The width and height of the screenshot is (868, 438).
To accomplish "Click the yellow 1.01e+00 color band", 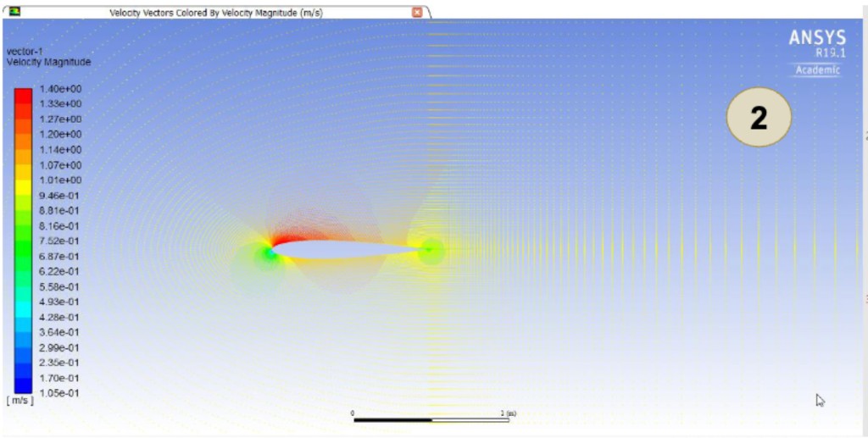I will coord(24,180).
